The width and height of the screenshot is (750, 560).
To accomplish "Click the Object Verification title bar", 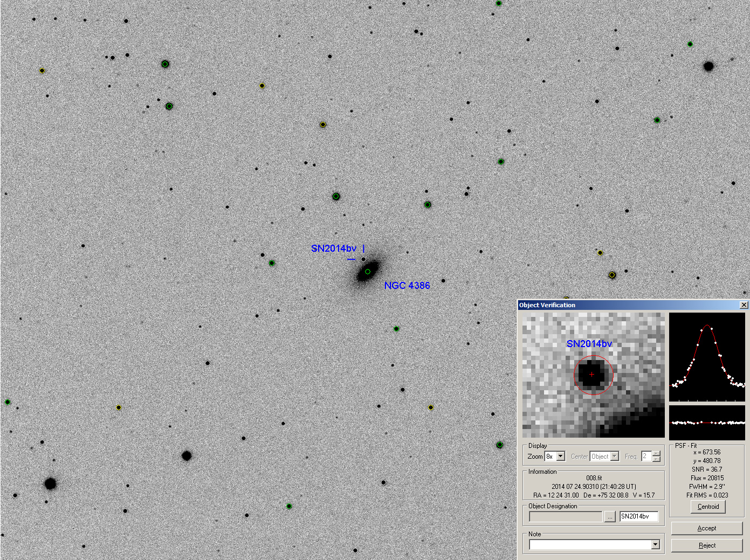I will point(628,305).
